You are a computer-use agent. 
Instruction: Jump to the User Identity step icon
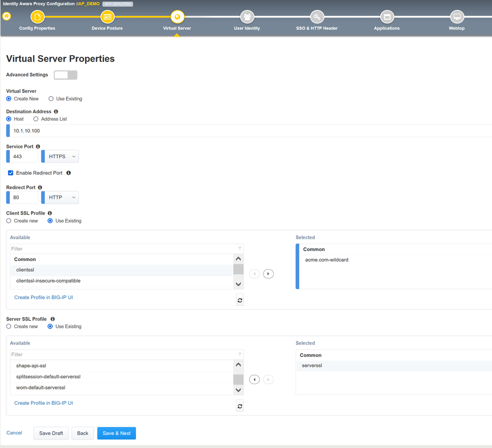pos(247,17)
